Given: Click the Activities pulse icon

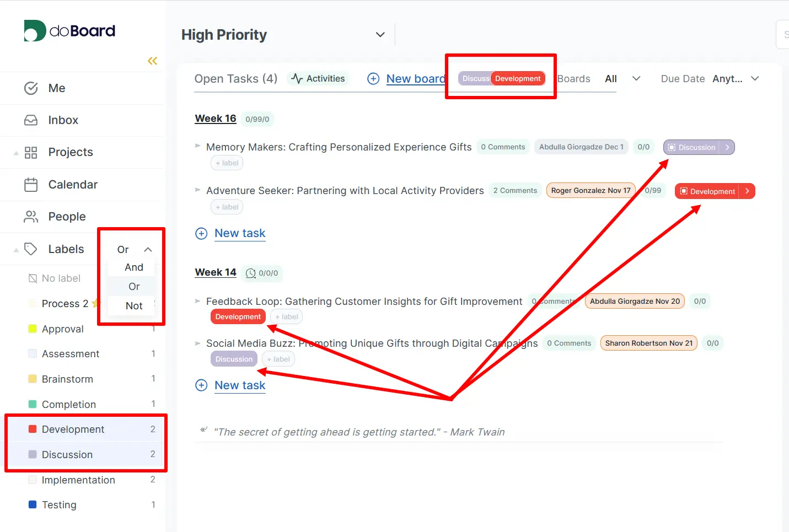Looking at the screenshot, I should 297,79.
